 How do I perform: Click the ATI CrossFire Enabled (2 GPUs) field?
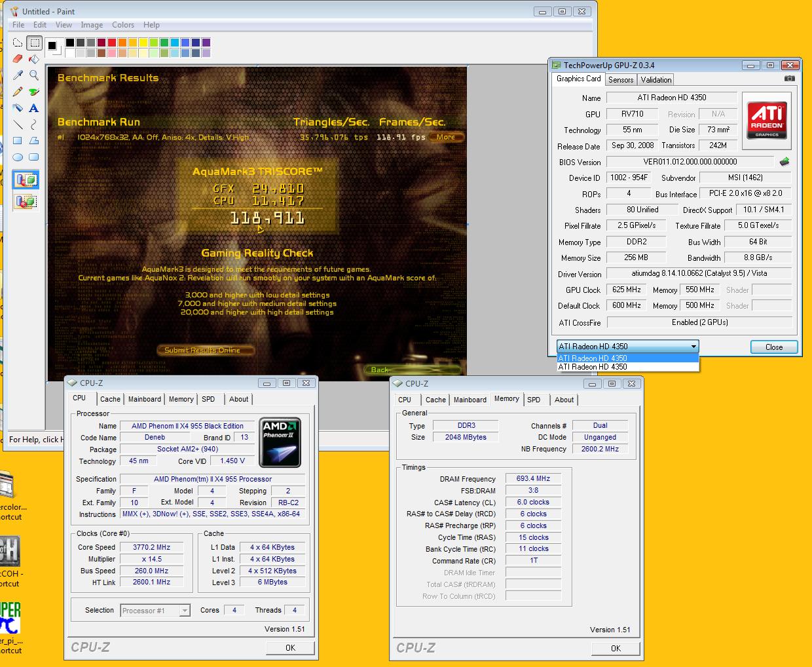coord(699,322)
